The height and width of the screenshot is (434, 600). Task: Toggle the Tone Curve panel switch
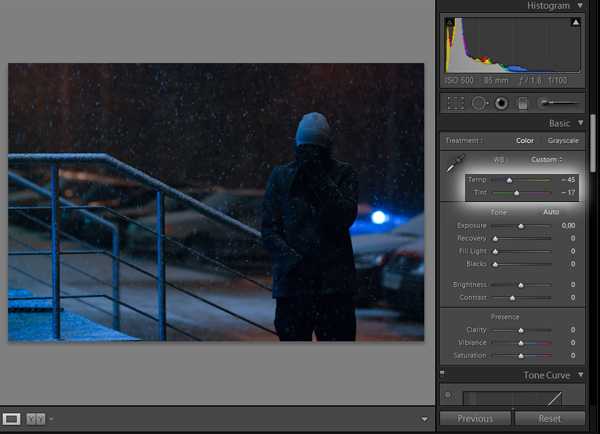[x=447, y=395]
